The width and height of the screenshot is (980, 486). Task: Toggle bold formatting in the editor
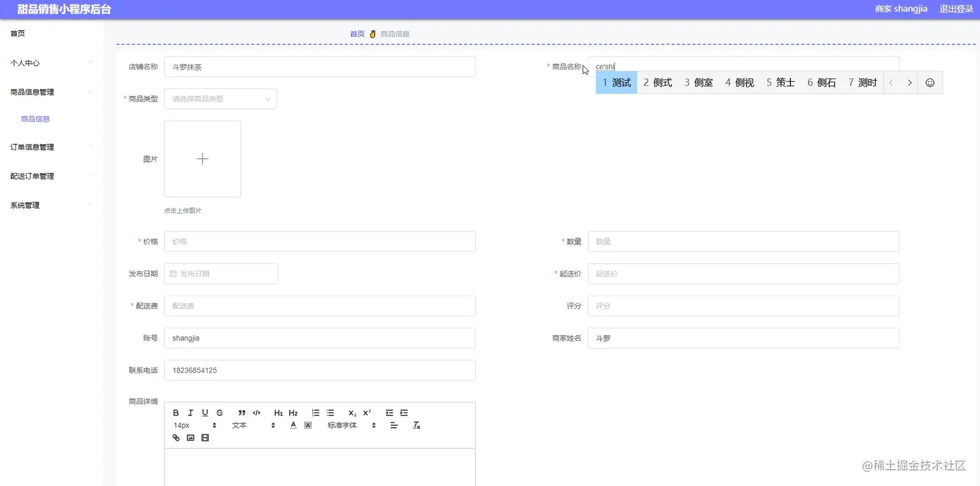point(176,413)
